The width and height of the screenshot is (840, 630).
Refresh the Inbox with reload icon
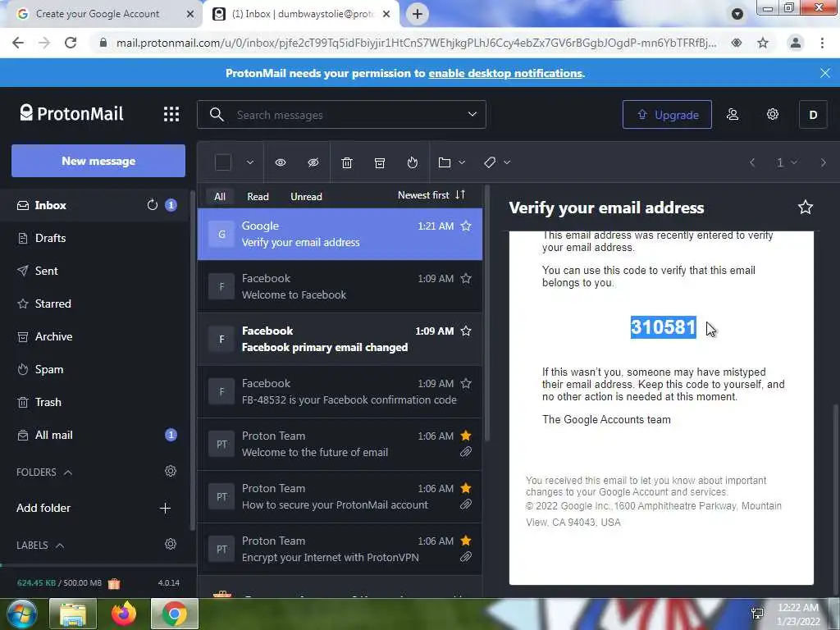tap(152, 205)
